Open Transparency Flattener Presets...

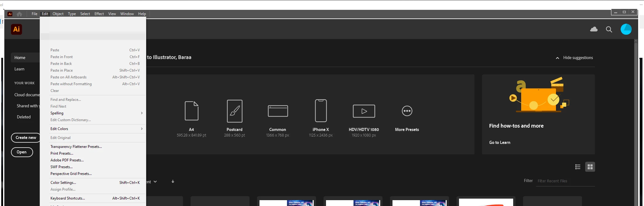pyautogui.click(x=93, y=147)
